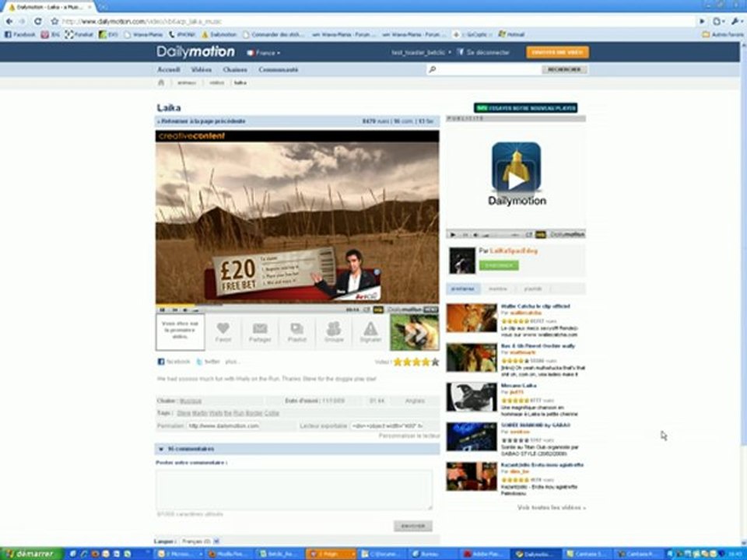Click the main video seek progress bar
747x560 pixels.
296,305
